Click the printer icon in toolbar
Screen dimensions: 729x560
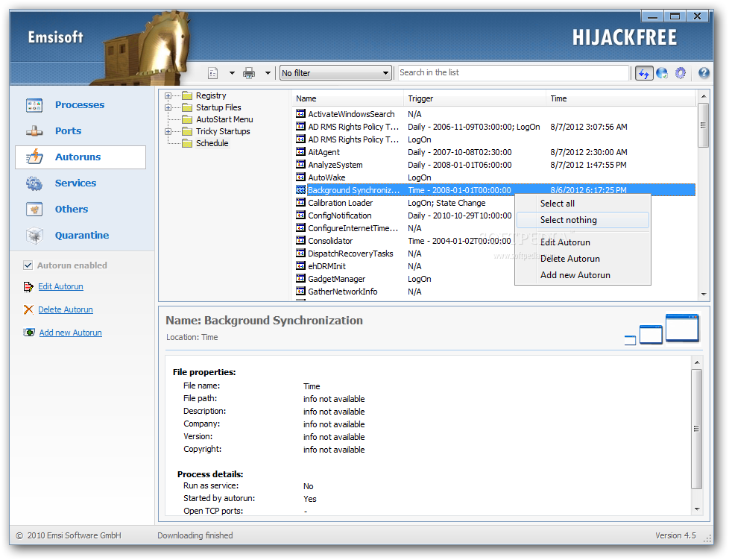point(249,73)
